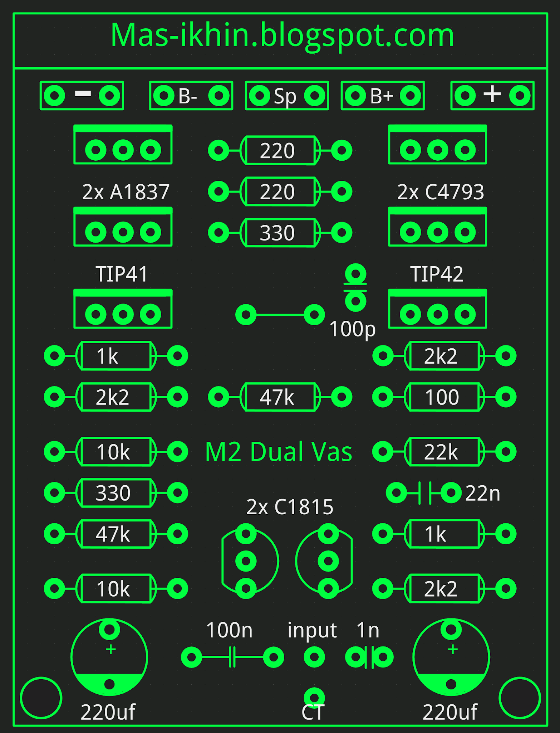Select 10k resistor above left 220uf capacitor

[116, 589]
